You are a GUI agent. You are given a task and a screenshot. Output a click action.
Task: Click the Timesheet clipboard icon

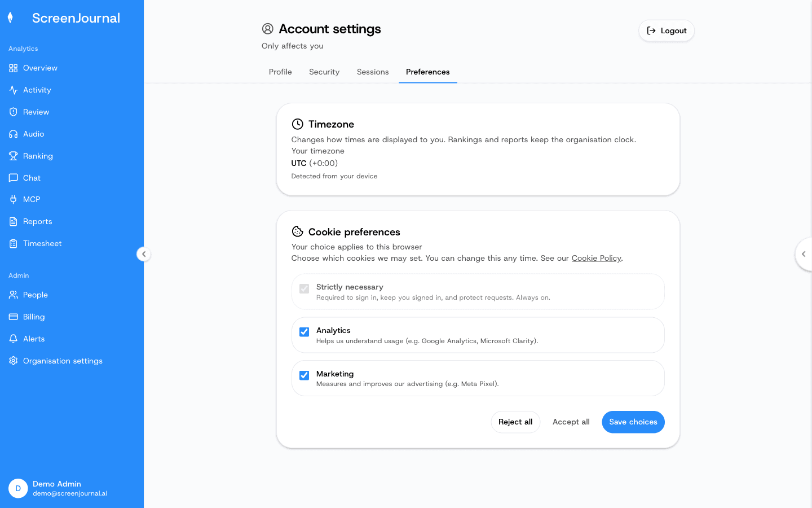[x=14, y=244]
